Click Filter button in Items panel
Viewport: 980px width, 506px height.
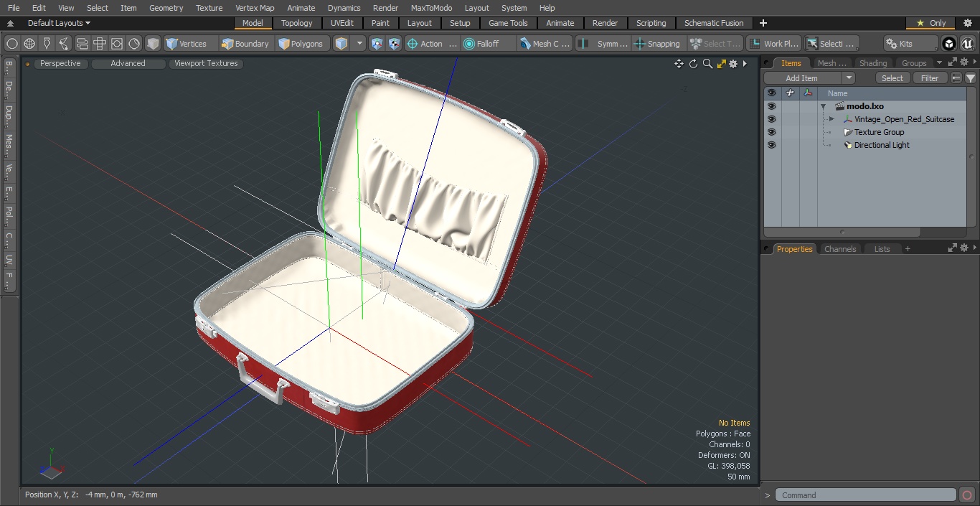coord(930,78)
